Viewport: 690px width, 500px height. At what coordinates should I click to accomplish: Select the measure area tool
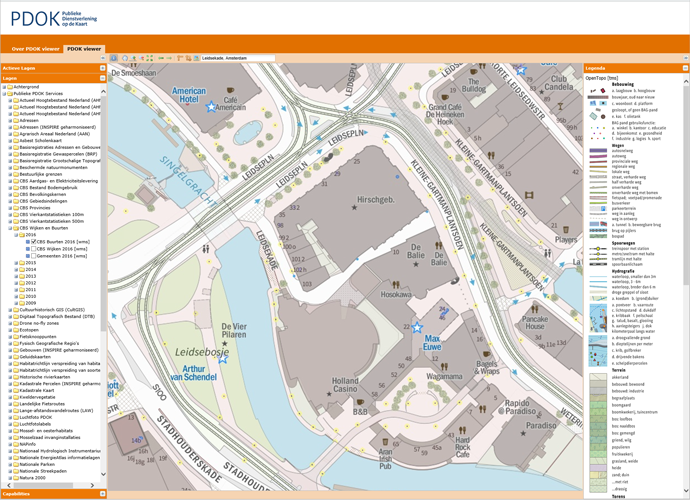(x=188, y=58)
